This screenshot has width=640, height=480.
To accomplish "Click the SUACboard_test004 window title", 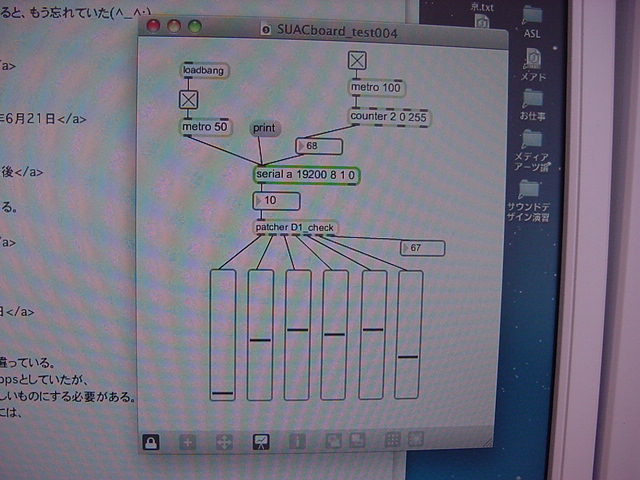I will pos(337,31).
